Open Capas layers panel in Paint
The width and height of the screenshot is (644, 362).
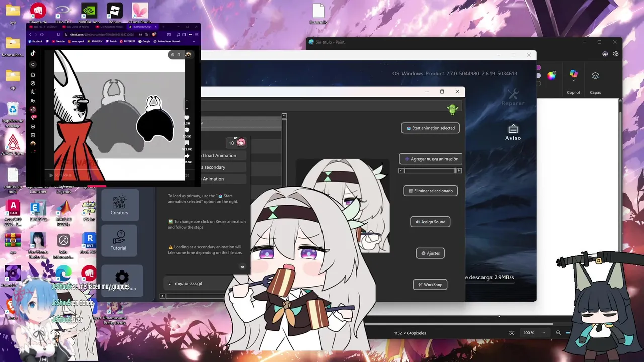coord(595,81)
